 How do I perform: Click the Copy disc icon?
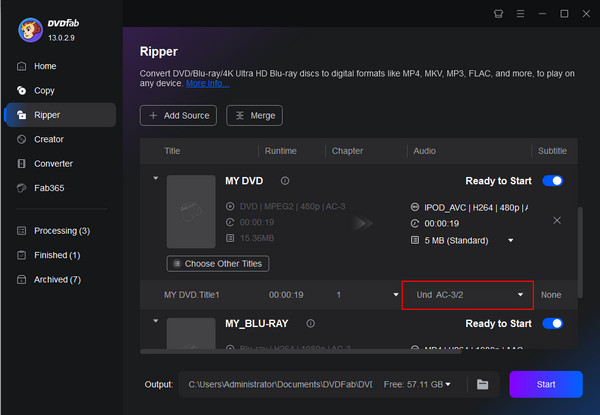[x=21, y=90]
